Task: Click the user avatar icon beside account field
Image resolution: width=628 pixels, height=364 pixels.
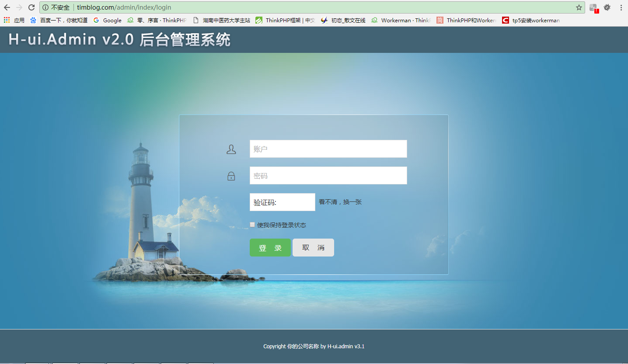Action: pos(231,149)
